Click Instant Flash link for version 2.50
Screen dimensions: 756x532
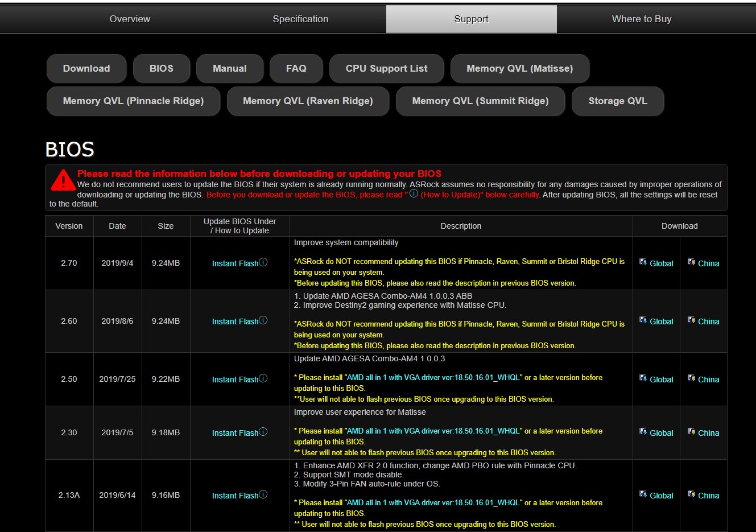pyautogui.click(x=235, y=380)
